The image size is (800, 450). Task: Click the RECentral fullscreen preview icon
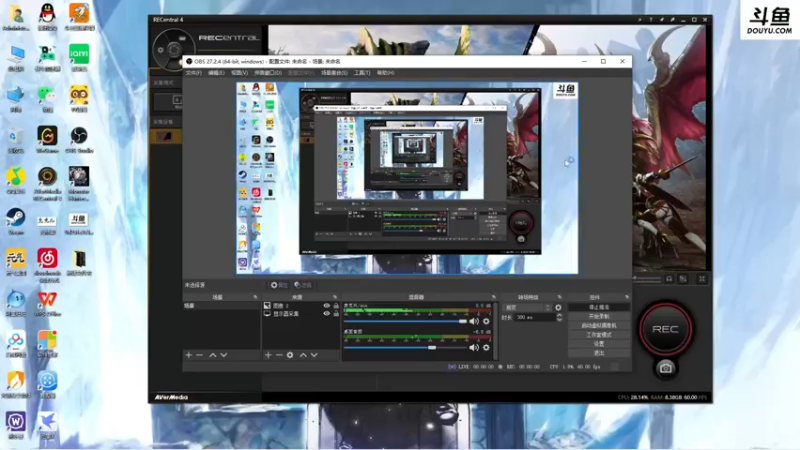[702, 279]
